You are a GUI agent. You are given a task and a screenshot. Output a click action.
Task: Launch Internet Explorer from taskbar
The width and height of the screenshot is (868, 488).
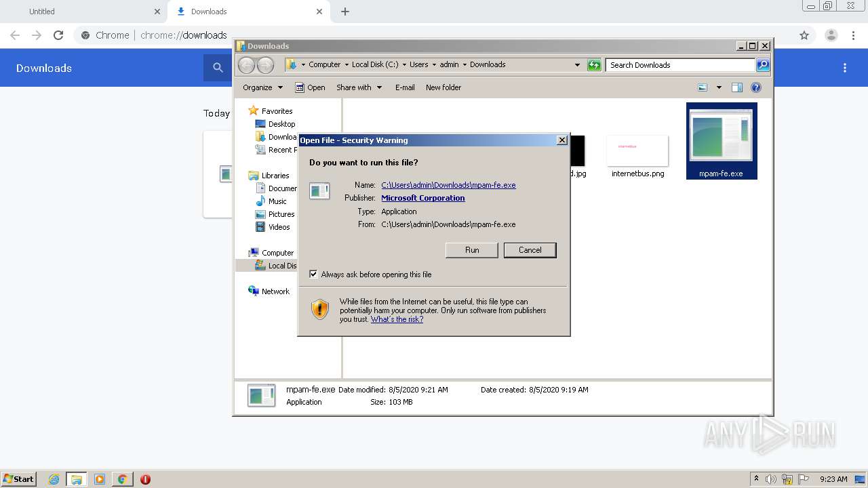[54, 479]
